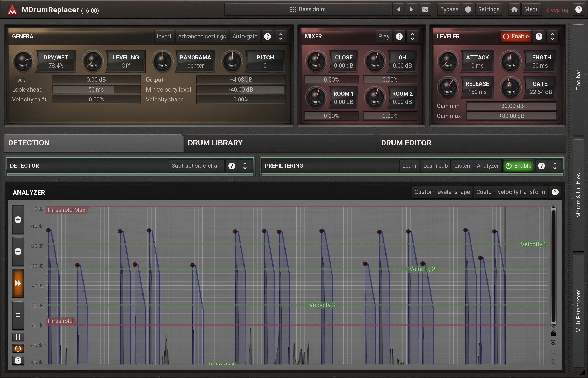Open the Bass drum preset selector
The width and height of the screenshot is (588, 378).
308,9
